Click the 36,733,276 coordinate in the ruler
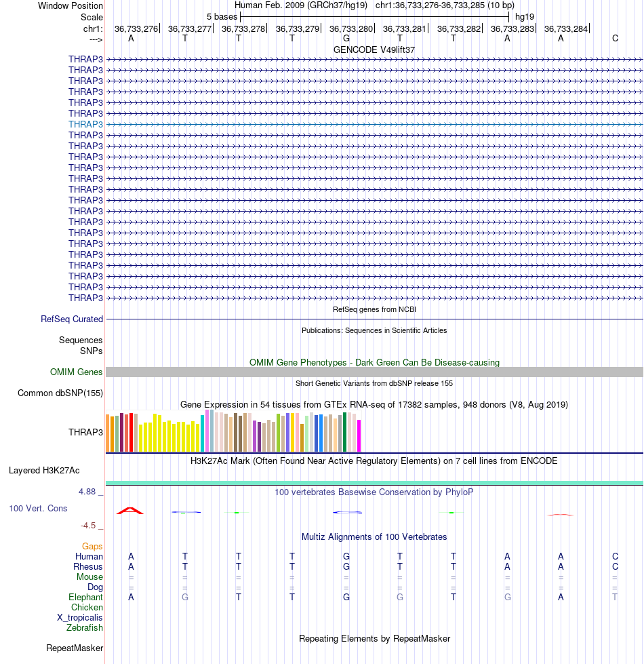 pos(136,28)
